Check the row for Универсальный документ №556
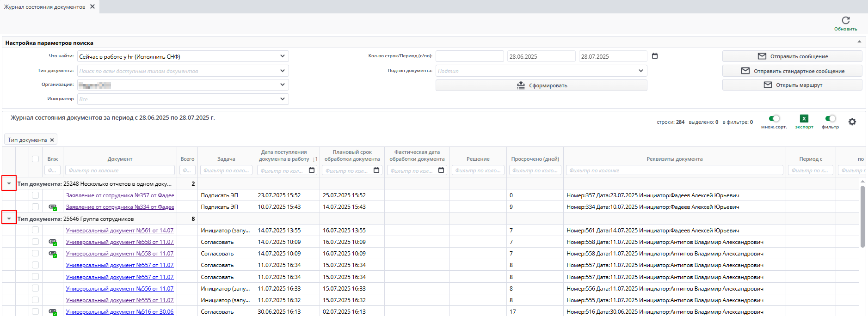Image resolution: width=868 pixels, height=316 pixels. point(35,288)
